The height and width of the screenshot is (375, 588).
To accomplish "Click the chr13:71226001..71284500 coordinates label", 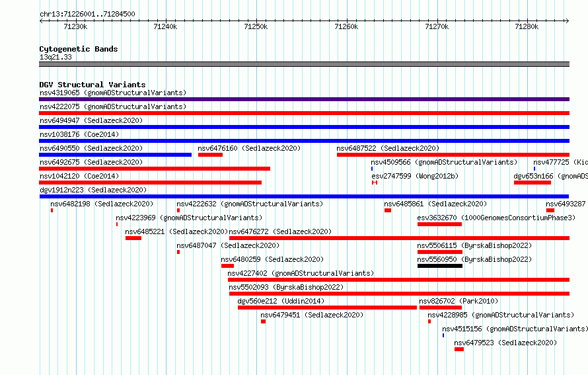I will pos(87,14).
